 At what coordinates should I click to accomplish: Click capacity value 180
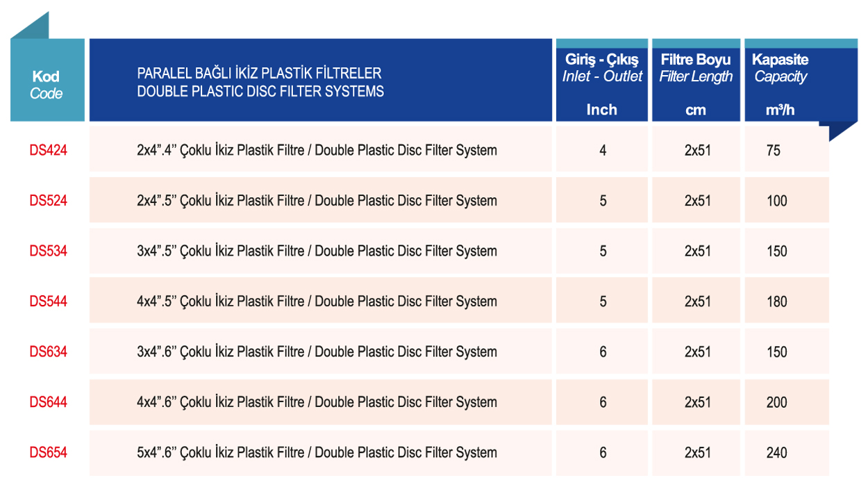[x=777, y=302]
